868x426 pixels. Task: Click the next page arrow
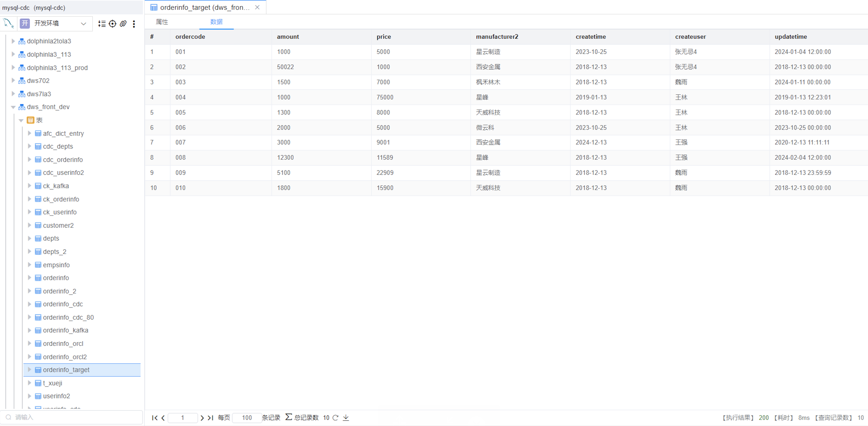pos(202,418)
